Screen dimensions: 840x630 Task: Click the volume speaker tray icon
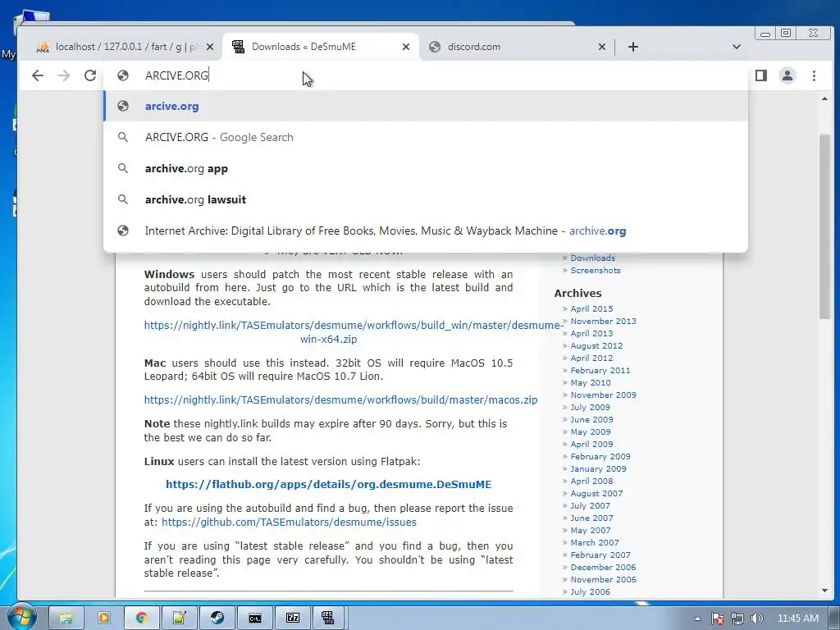pyautogui.click(x=756, y=619)
